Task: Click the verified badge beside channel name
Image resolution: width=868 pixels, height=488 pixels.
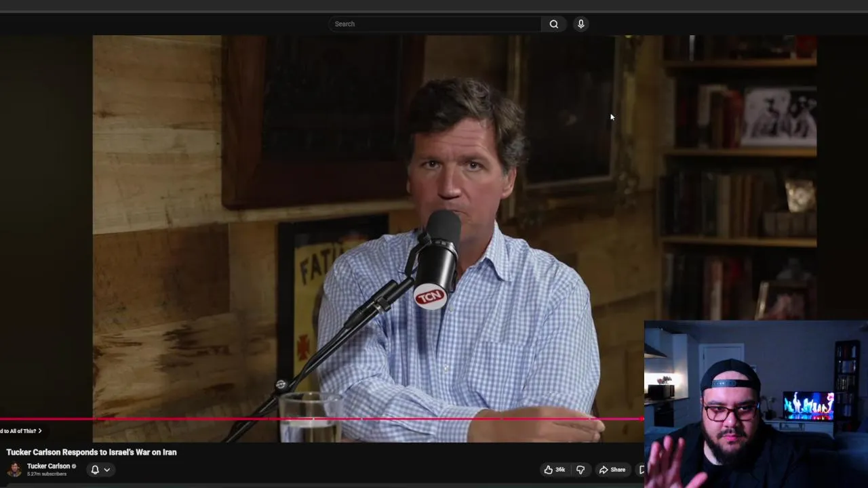Action: click(74, 466)
